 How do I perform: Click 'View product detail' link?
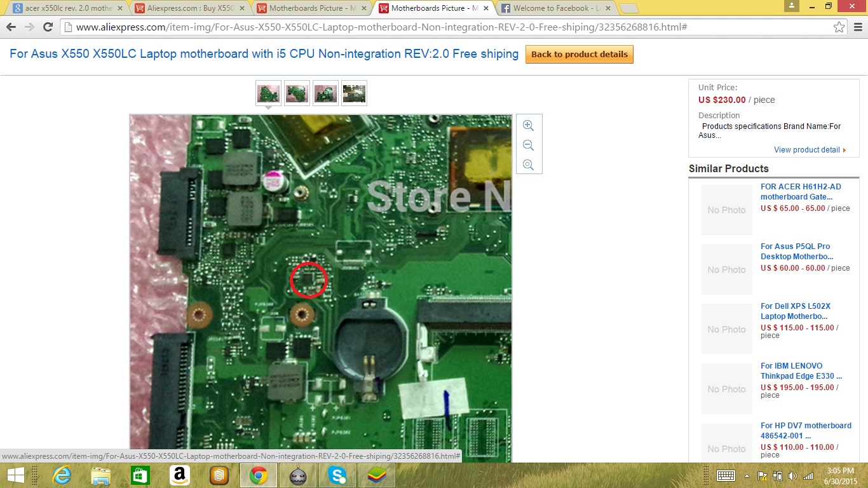pyautogui.click(x=810, y=150)
